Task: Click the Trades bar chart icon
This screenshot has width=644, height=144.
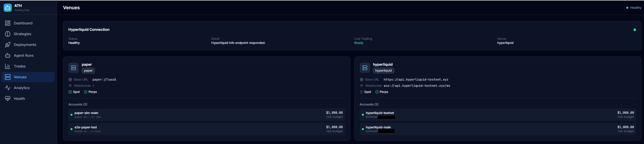Action: point(8,66)
